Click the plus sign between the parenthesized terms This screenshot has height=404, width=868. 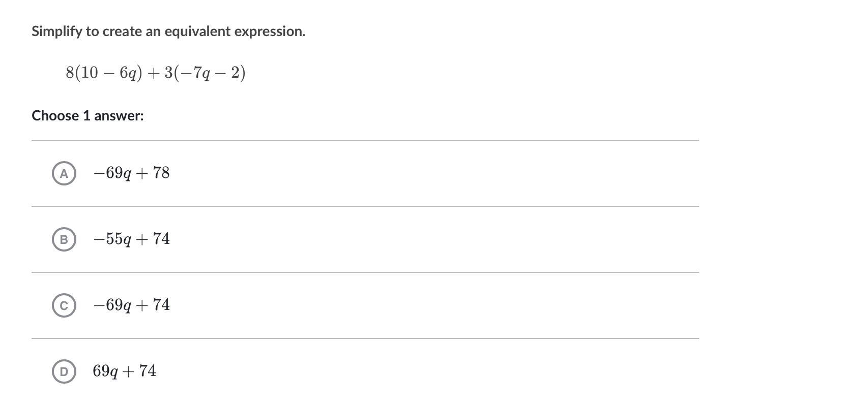153,73
